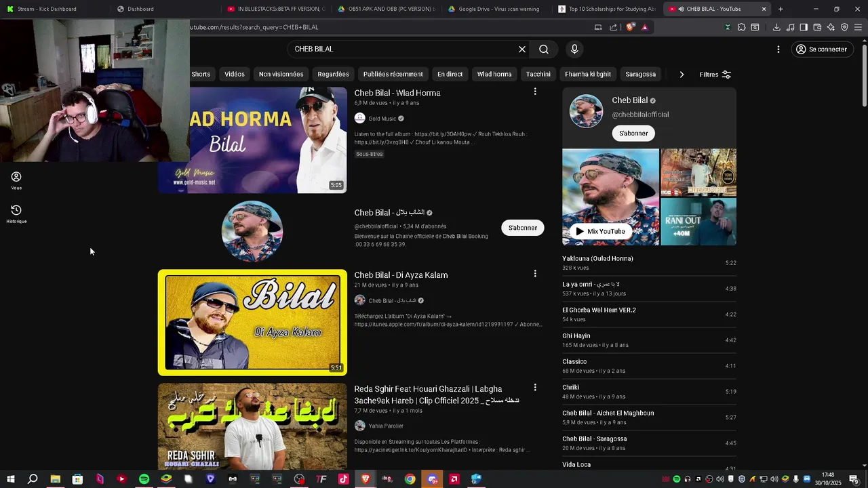Open more options for Reda Sghir video
Viewport: 868px width, 488px height.
tap(535, 388)
